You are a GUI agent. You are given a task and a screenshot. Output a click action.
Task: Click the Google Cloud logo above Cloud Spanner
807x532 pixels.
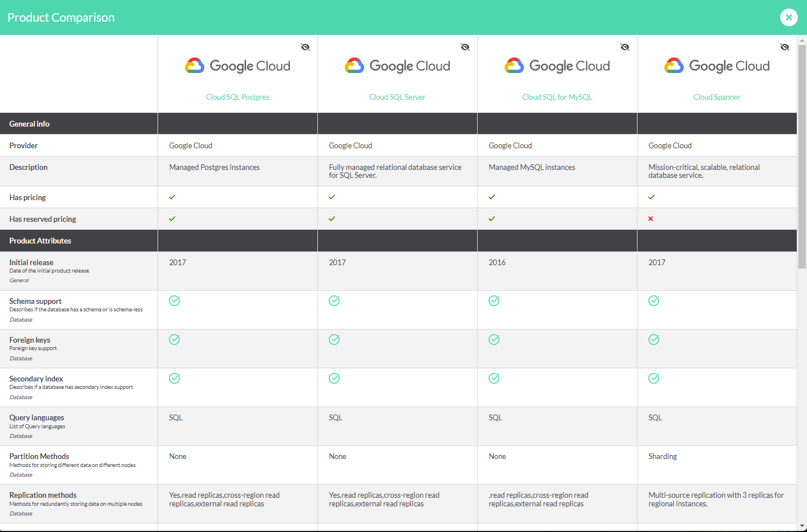click(x=717, y=66)
